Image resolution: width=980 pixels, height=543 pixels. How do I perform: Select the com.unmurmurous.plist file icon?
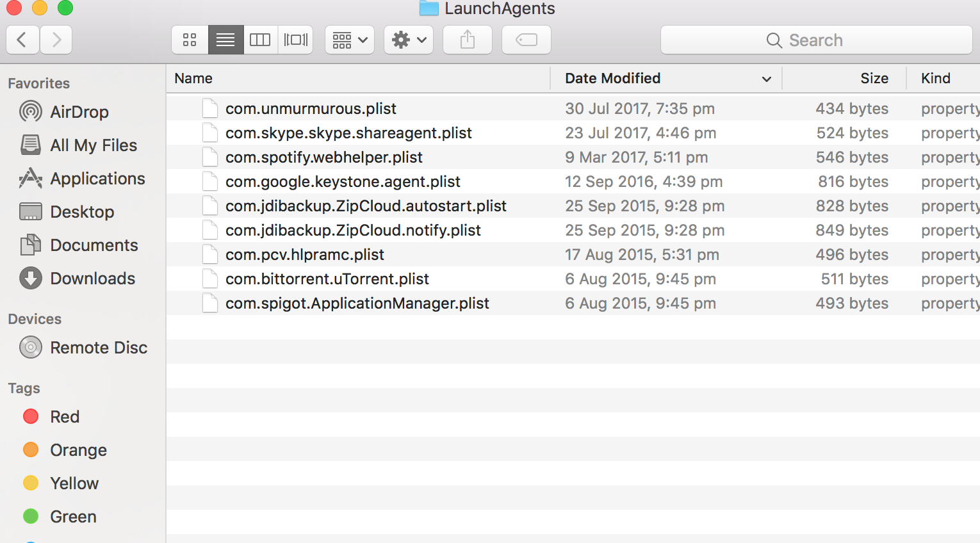coord(210,108)
